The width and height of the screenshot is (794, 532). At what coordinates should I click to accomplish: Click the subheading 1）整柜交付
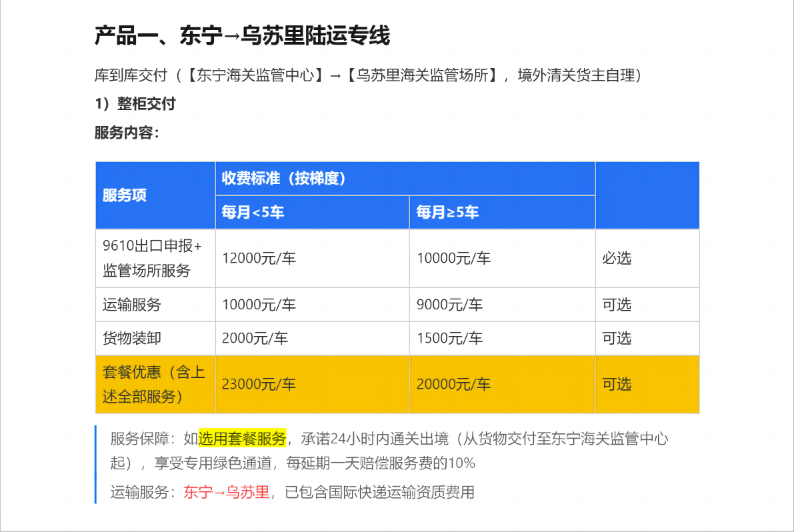[x=135, y=104]
